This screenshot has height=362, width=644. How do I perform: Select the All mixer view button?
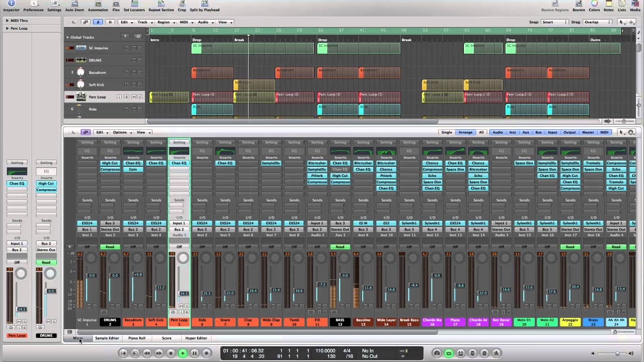click(481, 132)
